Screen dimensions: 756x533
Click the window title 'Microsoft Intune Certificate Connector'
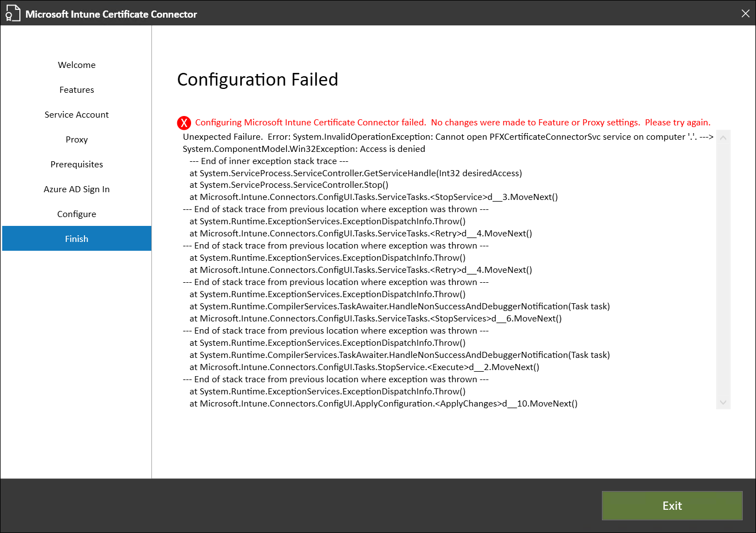[111, 14]
